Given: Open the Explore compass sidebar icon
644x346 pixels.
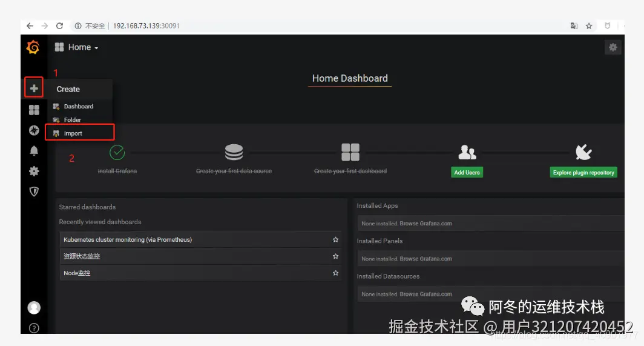Looking at the screenshot, I should pos(34,130).
